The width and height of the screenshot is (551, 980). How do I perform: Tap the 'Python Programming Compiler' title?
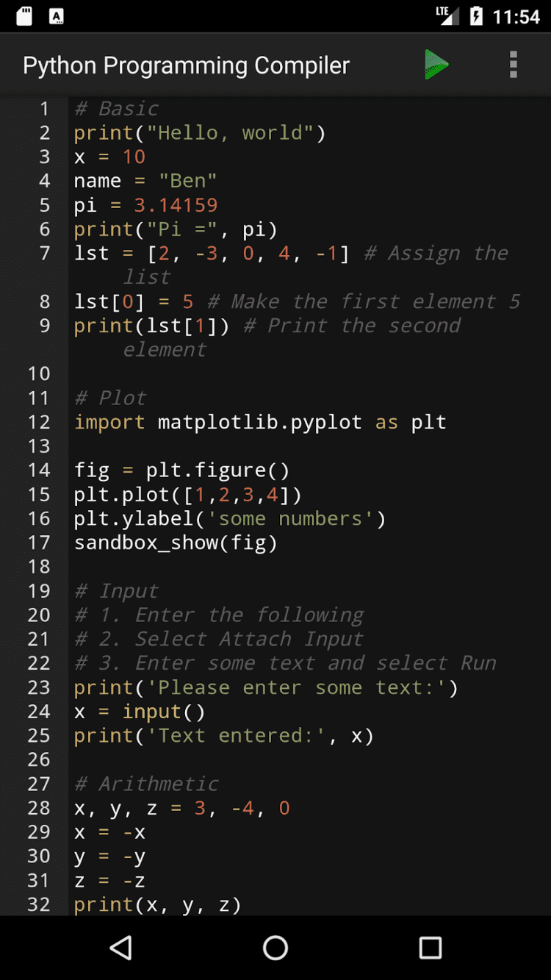coord(186,65)
